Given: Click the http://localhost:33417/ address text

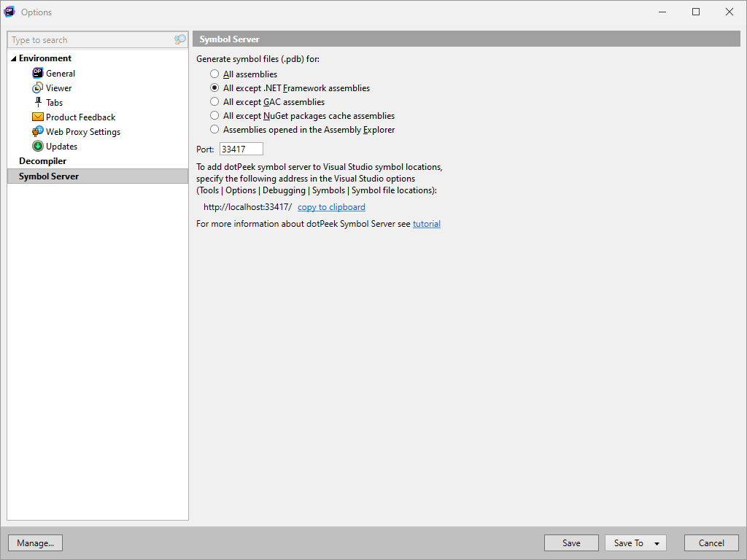Looking at the screenshot, I should click(x=248, y=207).
